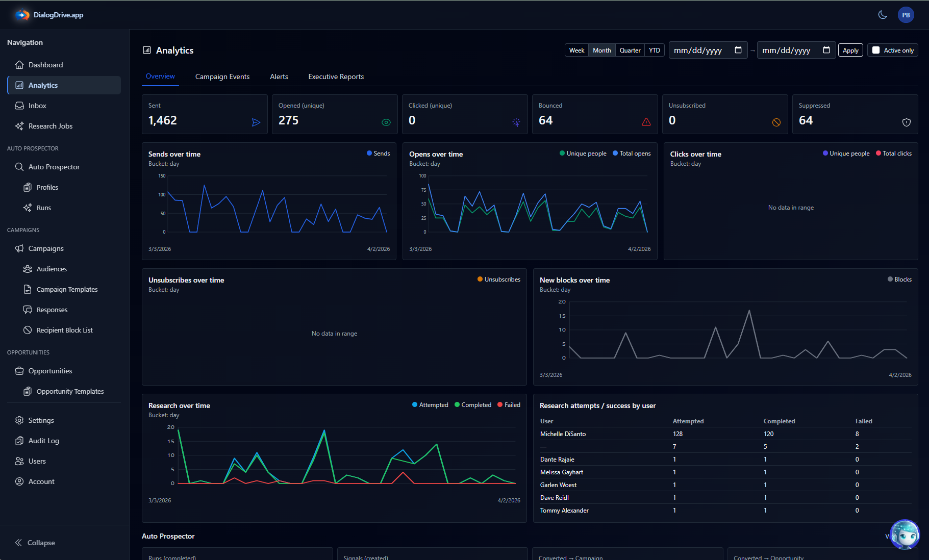Hide Total clicks series in Clicks chart

click(894, 153)
